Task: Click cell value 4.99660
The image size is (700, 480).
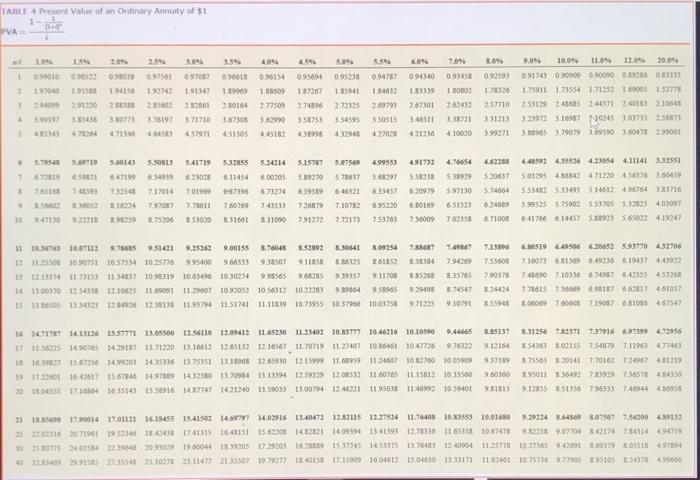Action: tap(668, 459)
